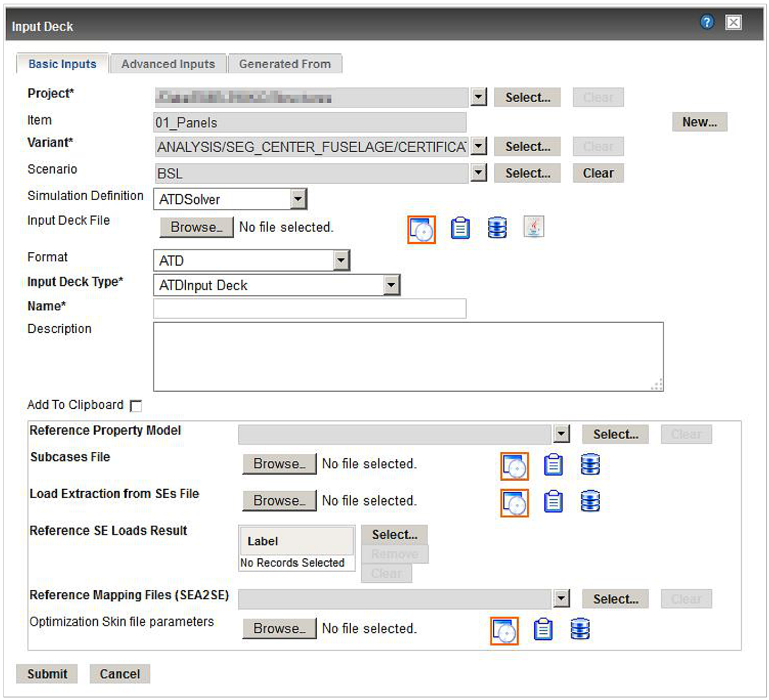The image size is (769, 700).
Task: Click clipboard icon for Subcases File
Action: tap(553, 465)
